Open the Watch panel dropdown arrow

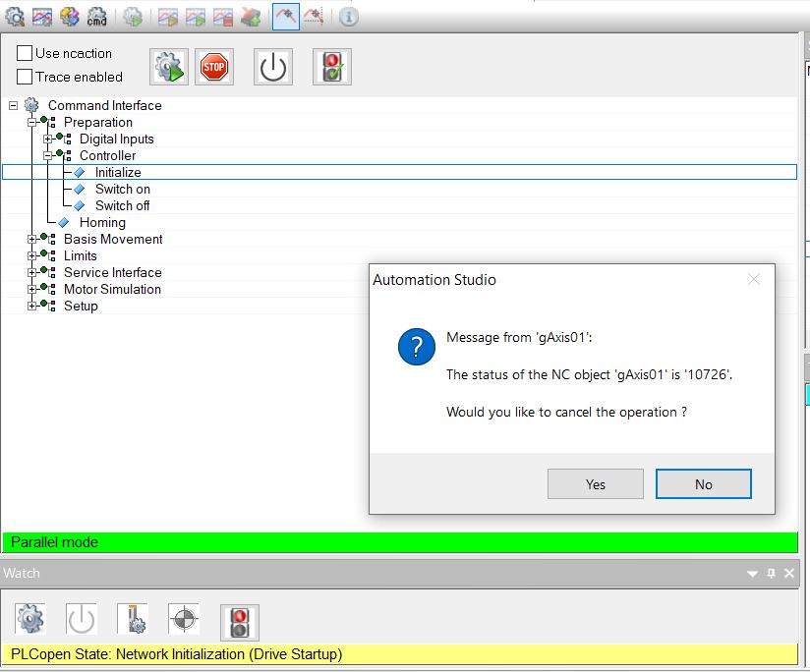click(753, 574)
